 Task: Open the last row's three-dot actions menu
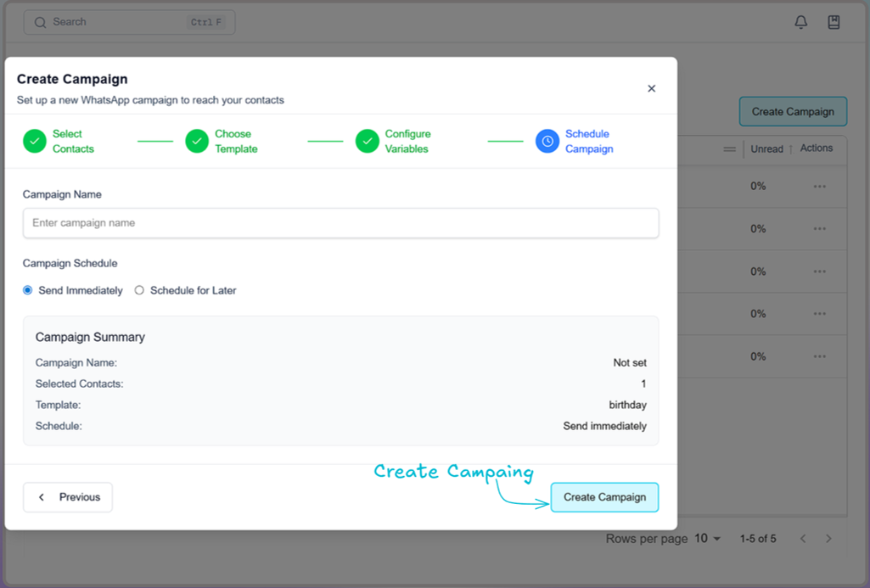[819, 356]
